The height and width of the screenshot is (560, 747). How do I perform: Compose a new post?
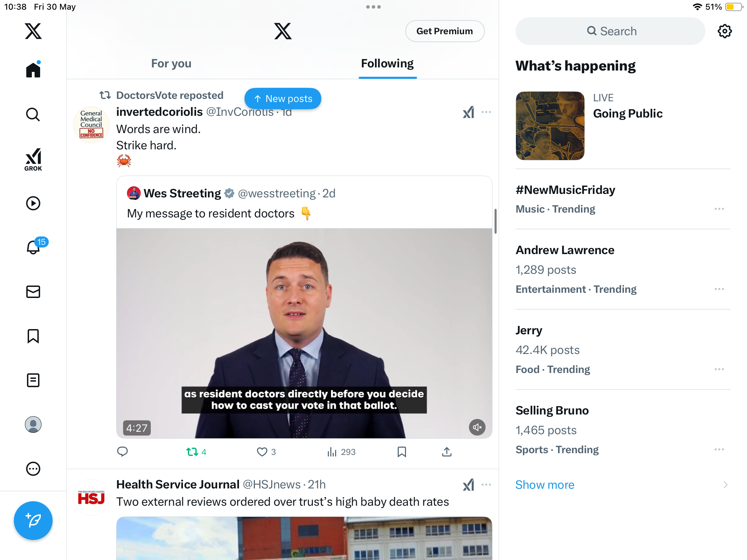point(33,521)
